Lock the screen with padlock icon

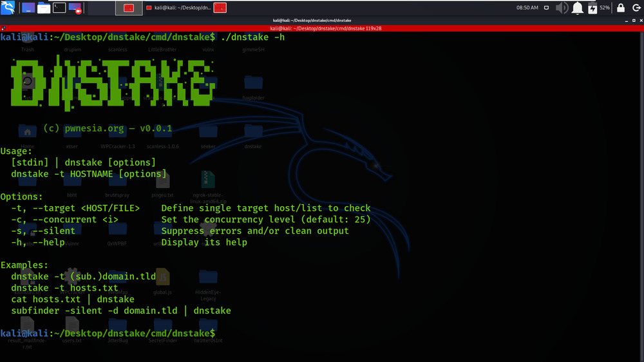click(x=621, y=8)
